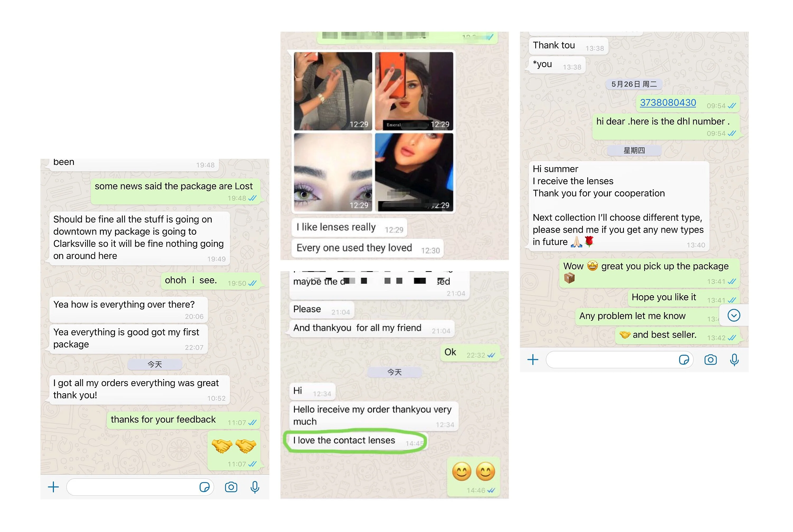Tap the microphone icon in right chat
The width and height of the screenshot is (793, 532).
click(734, 360)
